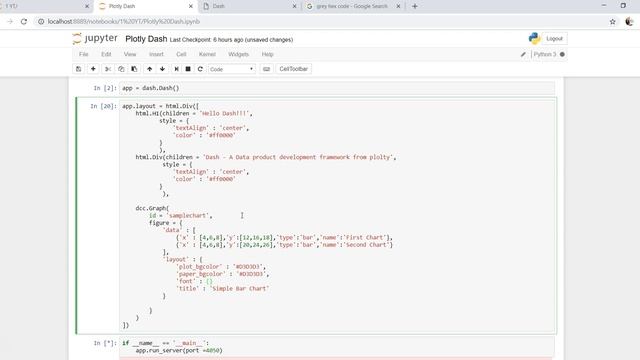
Task: Switch to the grey hex code Google Search tab
Action: tap(354, 6)
